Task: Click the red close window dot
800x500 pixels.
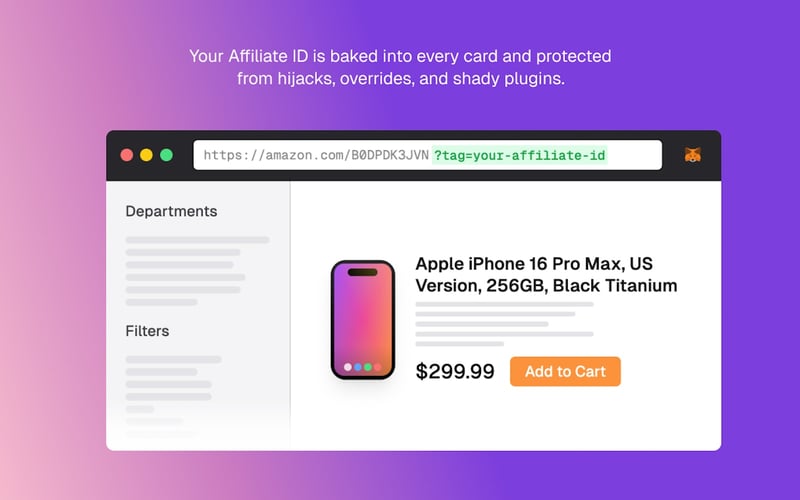Action: pyautogui.click(x=127, y=155)
